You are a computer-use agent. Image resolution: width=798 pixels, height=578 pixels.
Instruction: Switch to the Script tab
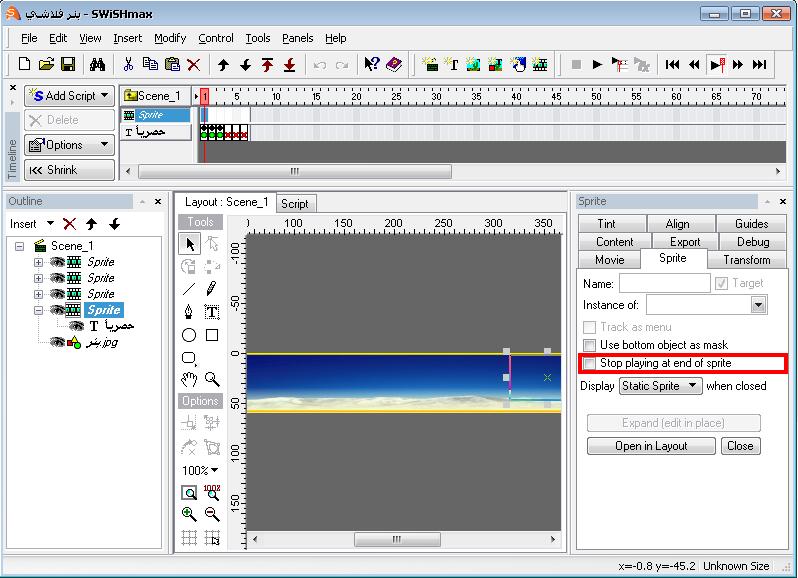[295, 203]
